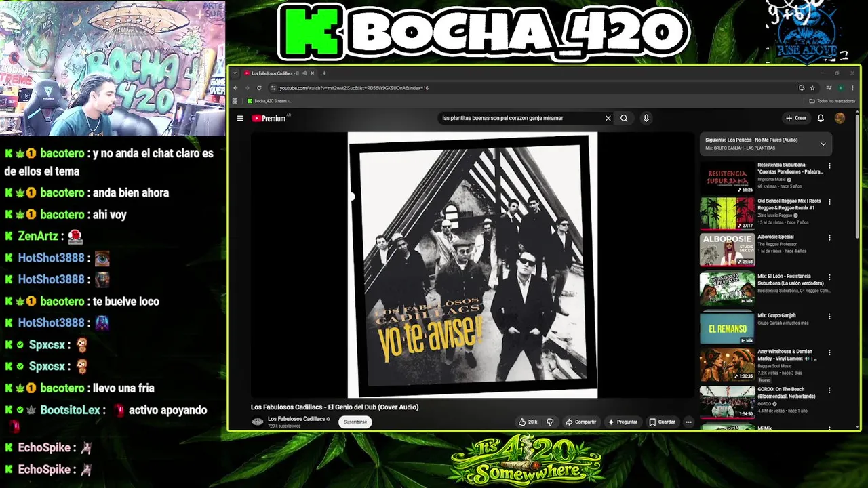This screenshot has width=868, height=488.
Task: Play the Mix: El León thumbnail
Action: pyautogui.click(x=727, y=289)
